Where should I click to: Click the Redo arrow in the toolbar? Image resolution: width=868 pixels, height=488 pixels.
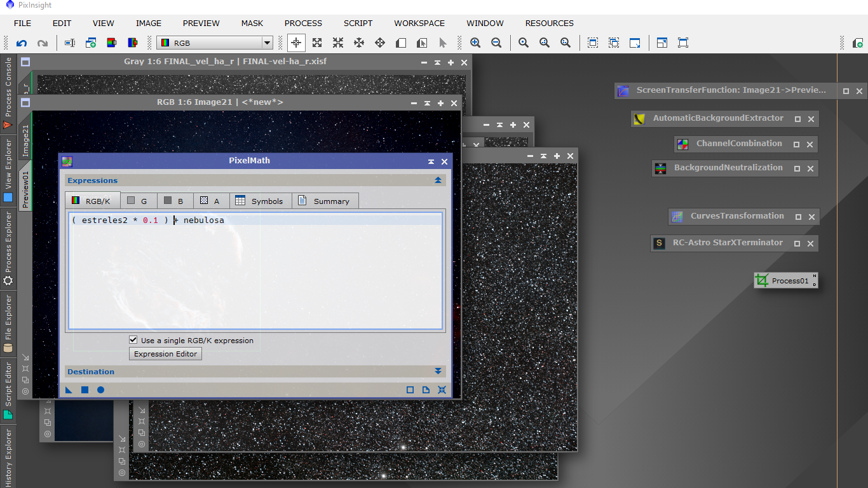point(43,43)
